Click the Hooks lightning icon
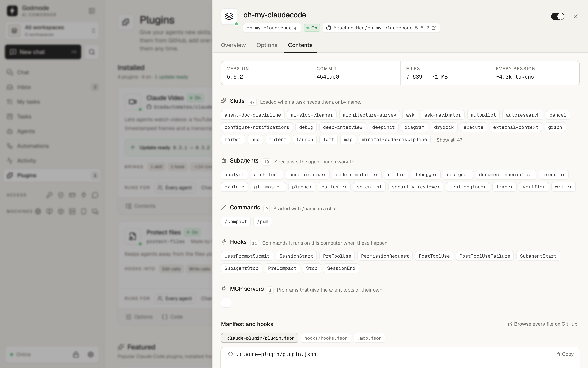Viewport: 588px width, 368px height. pyautogui.click(x=224, y=242)
